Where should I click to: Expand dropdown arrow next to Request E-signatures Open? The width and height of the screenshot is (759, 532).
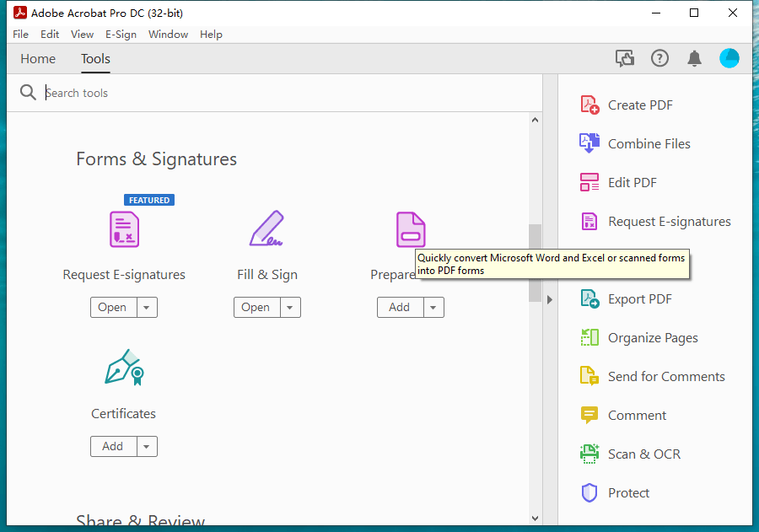[x=147, y=308]
